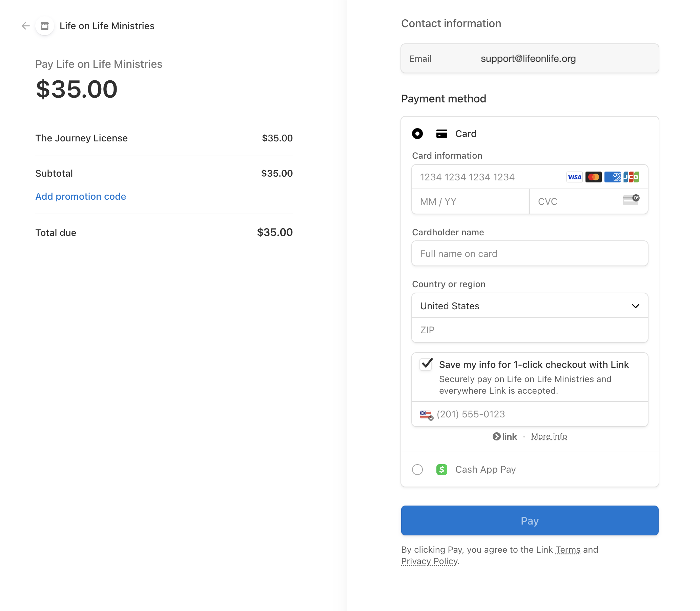Open the Privacy Policy link
This screenshot has width=700, height=611.
(x=430, y=561)
